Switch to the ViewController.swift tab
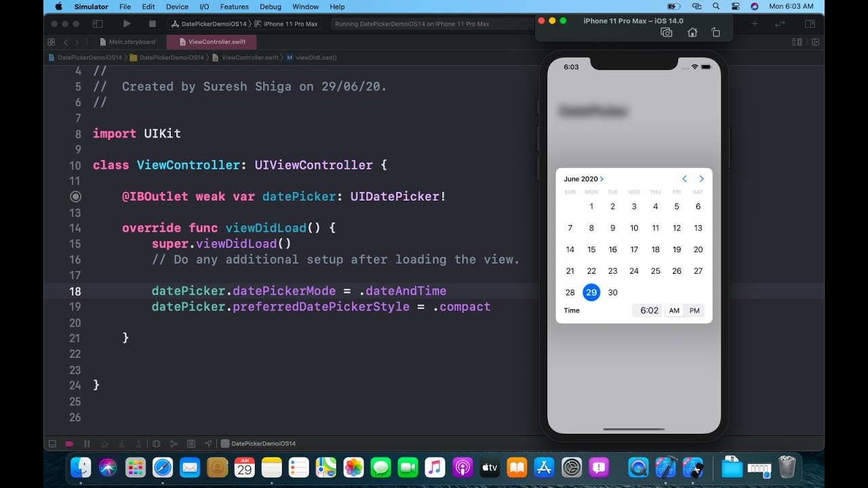The height and width of the screenshot is (488, 868). pyautogui.click(x=212, y=42)
